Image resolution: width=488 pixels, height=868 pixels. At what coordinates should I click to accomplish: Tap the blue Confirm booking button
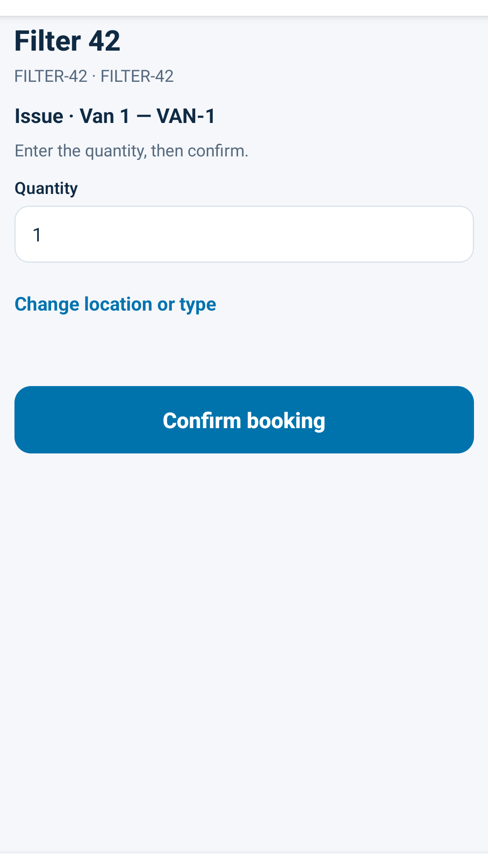coord(244,420)
